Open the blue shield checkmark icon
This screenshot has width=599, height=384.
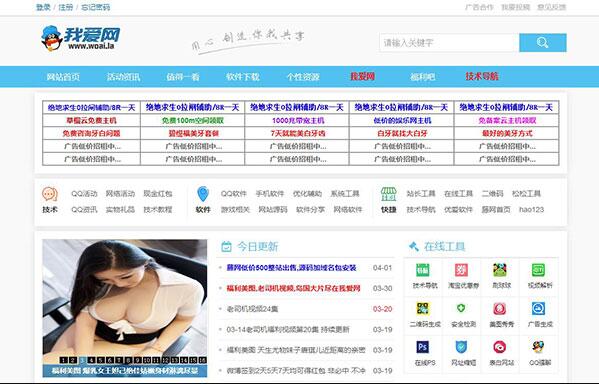tap(461, 347)
